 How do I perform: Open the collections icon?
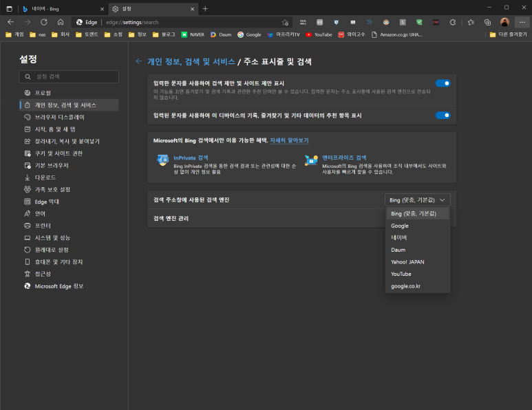pos(487,23)
